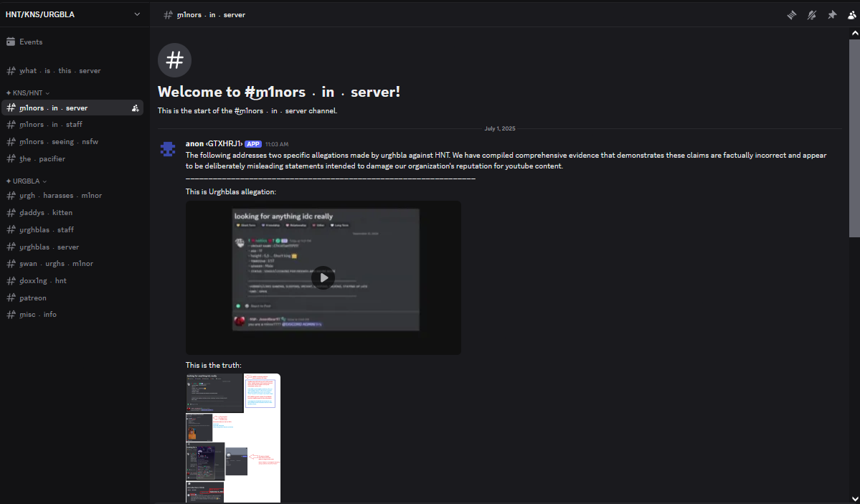Open pinned messages with the pin icon
This screenshot has height=504, width=860.
coord(832,15)
